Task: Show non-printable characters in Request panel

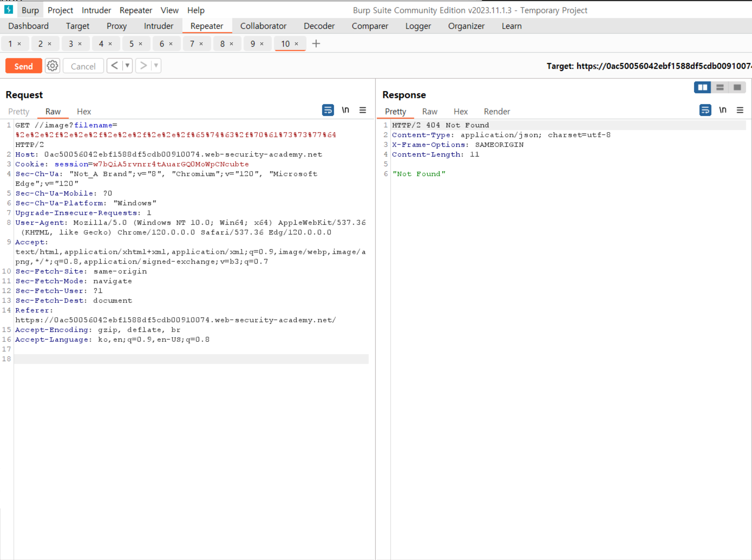Action: pos(345,110)
